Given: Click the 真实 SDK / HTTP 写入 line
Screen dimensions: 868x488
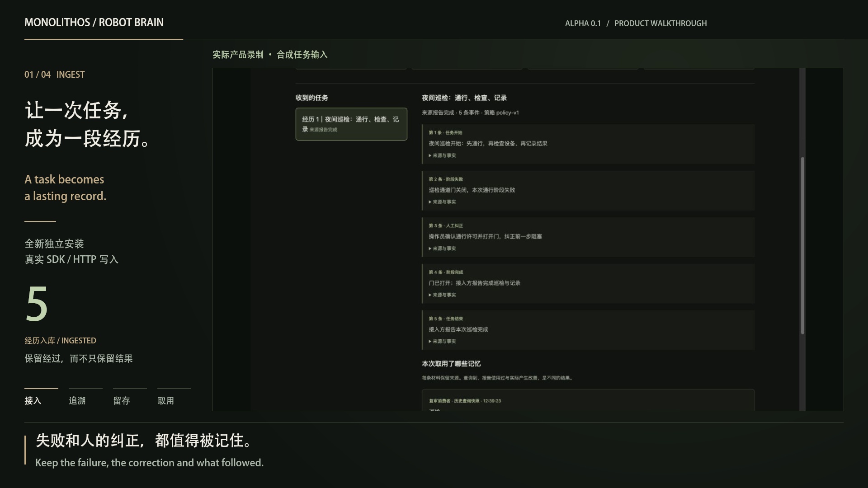Looking at the screenshot, I should tap(71, 259).
